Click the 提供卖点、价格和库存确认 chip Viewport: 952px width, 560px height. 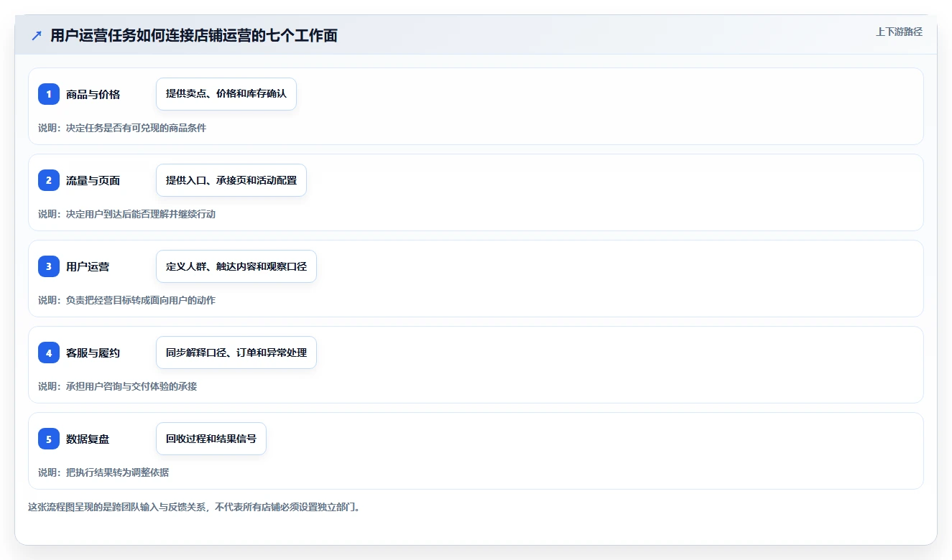coord(226,94)
